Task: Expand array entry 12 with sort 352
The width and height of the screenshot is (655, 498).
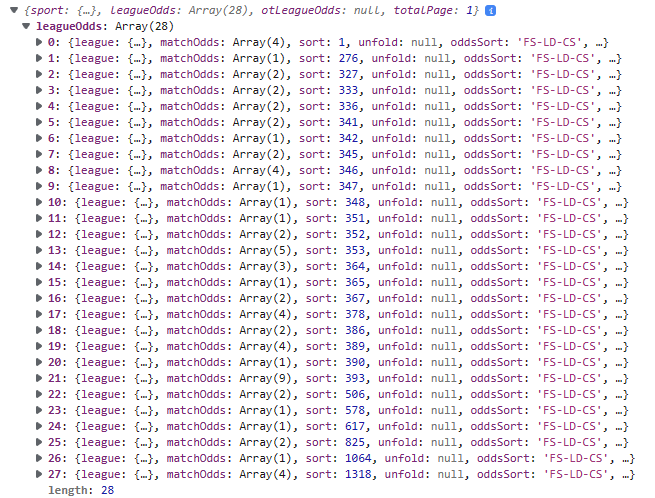Action: 39,234
